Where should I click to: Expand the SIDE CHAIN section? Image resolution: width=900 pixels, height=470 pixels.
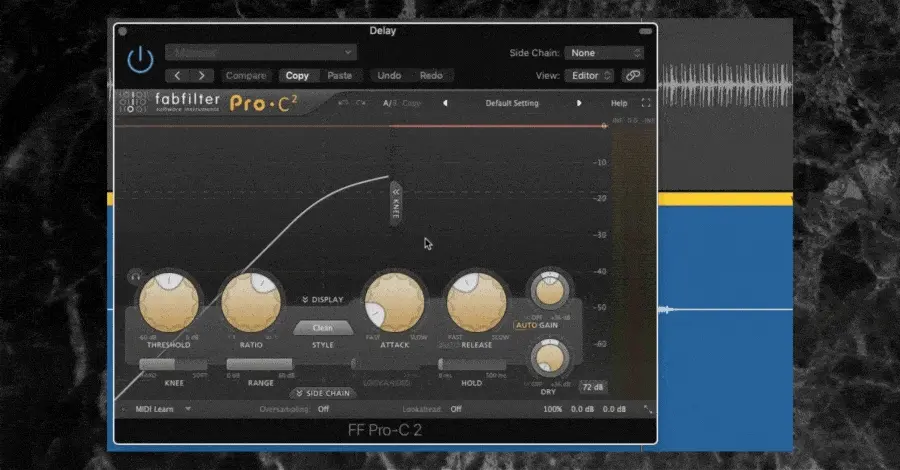coord(323,393)
